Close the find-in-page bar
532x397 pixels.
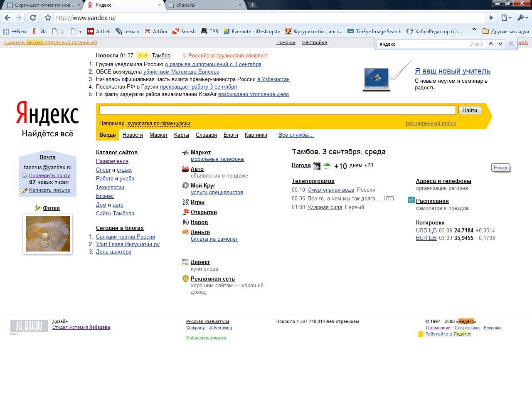pyautogui.click(x=511, y=44)
